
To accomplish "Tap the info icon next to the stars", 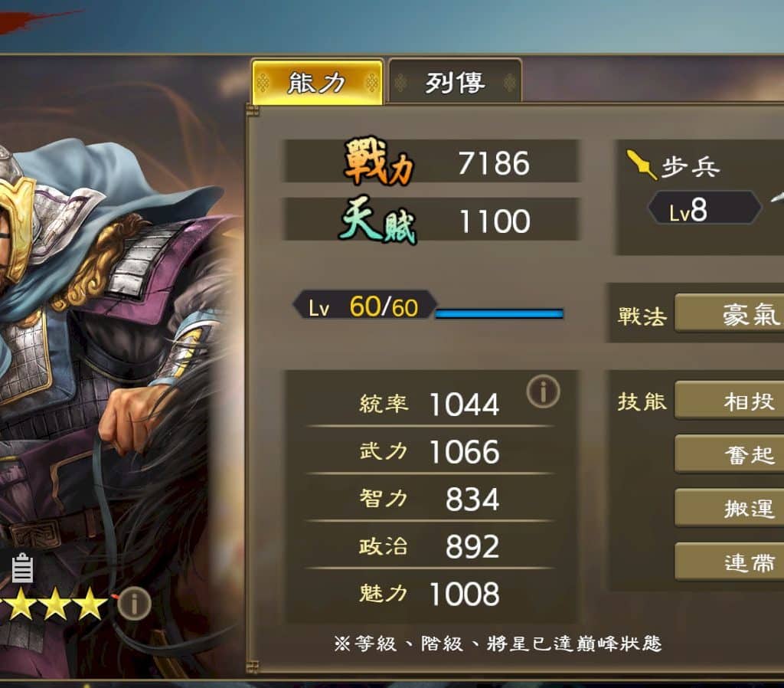I will [x=135, y=604].
